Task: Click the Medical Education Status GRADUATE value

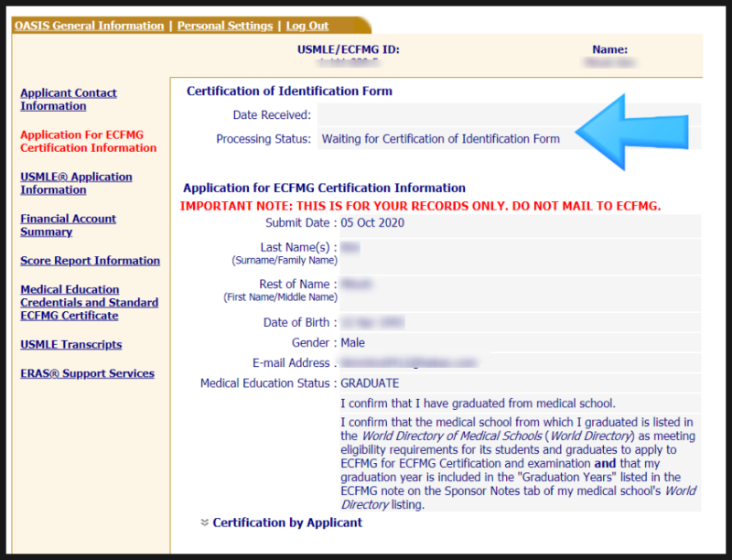Action: pyautogui.click(x=370, y=382)
